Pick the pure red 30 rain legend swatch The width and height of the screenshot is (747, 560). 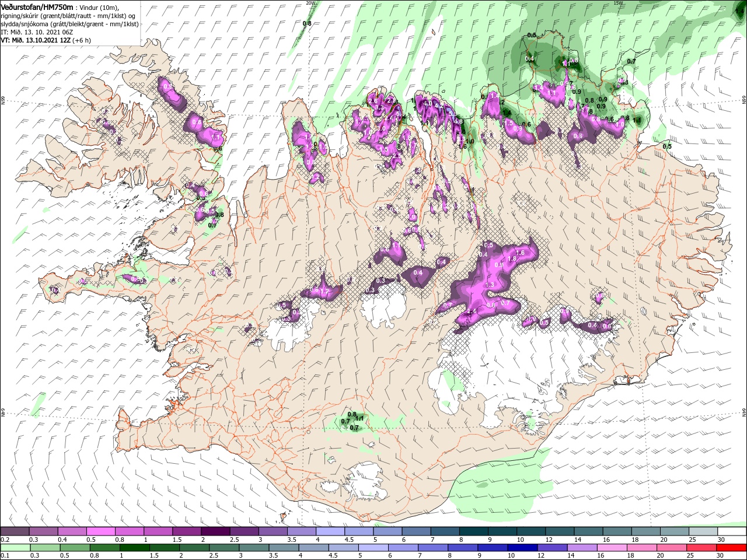point(732,548)
